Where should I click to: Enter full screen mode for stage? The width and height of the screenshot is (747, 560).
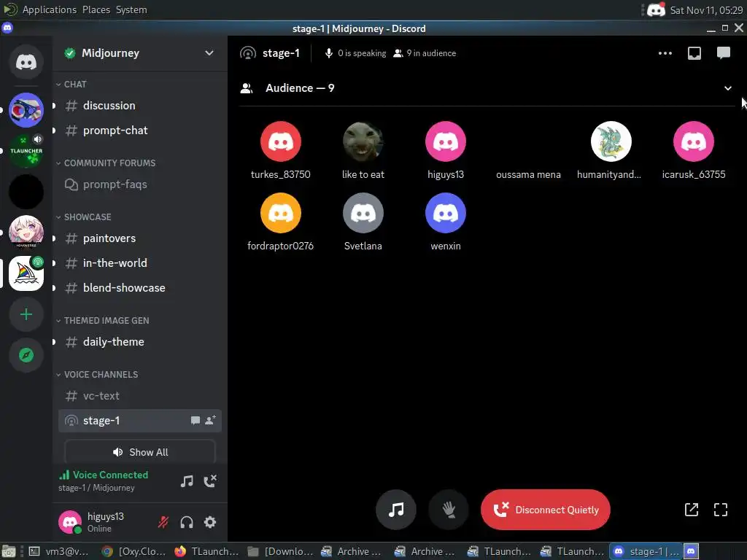pos(721,510)
